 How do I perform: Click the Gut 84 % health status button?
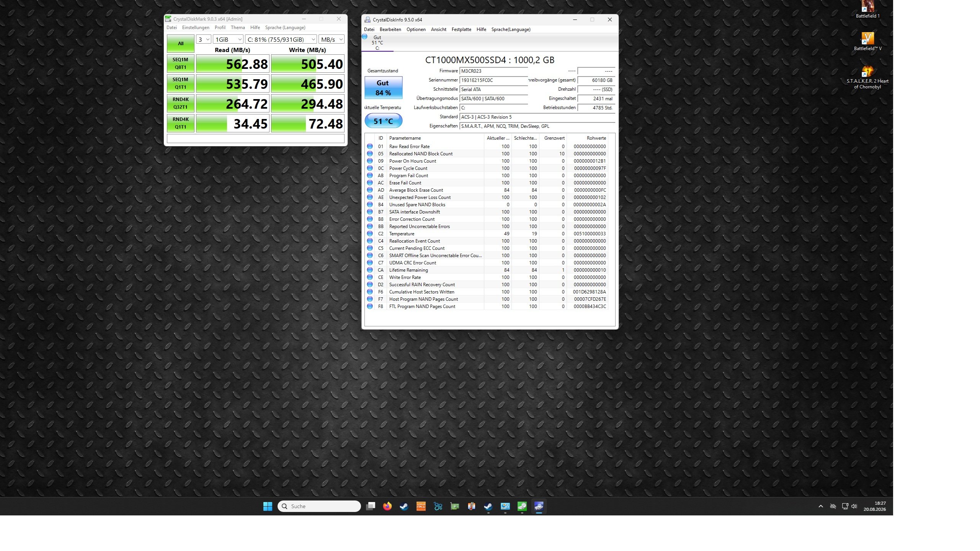click(x=383, y=88)
